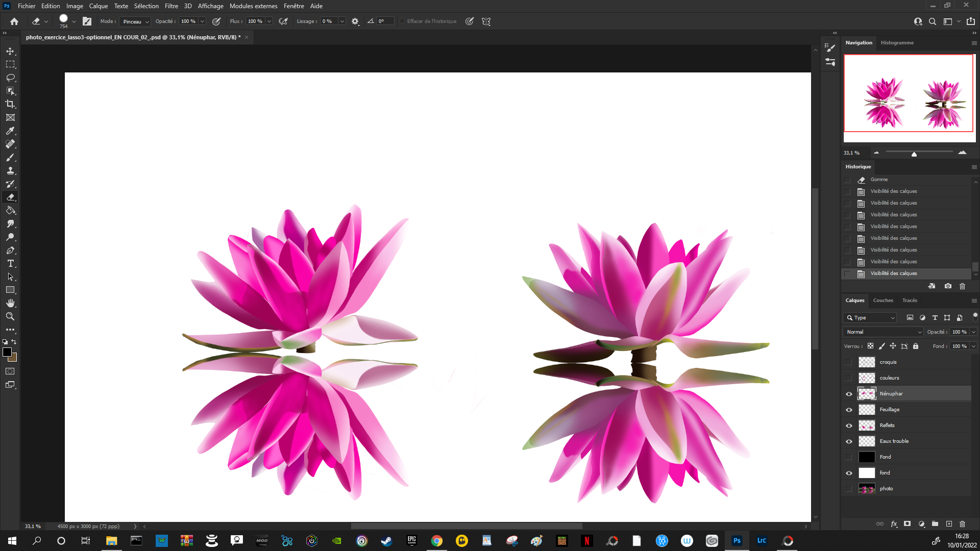Screen dimensions: 980x551
Task: Enable Effacer de l'historique checkbox
Action: coord(402,21)
